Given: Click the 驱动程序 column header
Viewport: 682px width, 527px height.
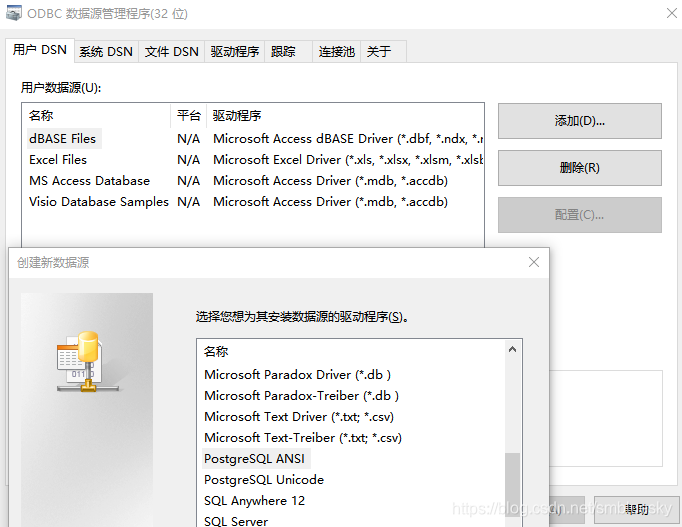Looking at the screenshot, I should [345, 116].
